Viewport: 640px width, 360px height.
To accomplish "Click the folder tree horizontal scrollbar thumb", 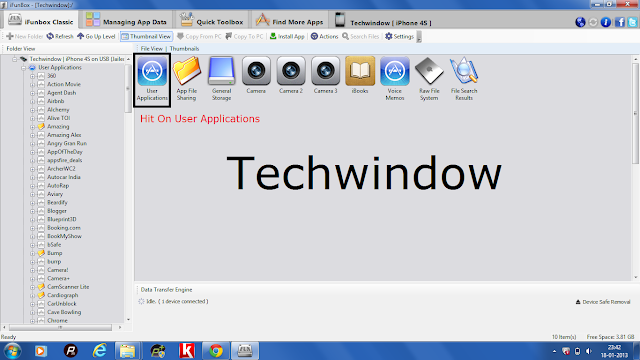I will pyautogui.click(x=60, y=327).
